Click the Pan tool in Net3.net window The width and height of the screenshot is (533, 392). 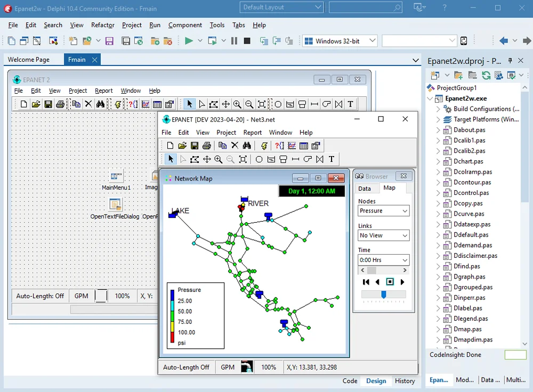pyautogui.click(x=206, y=159)
